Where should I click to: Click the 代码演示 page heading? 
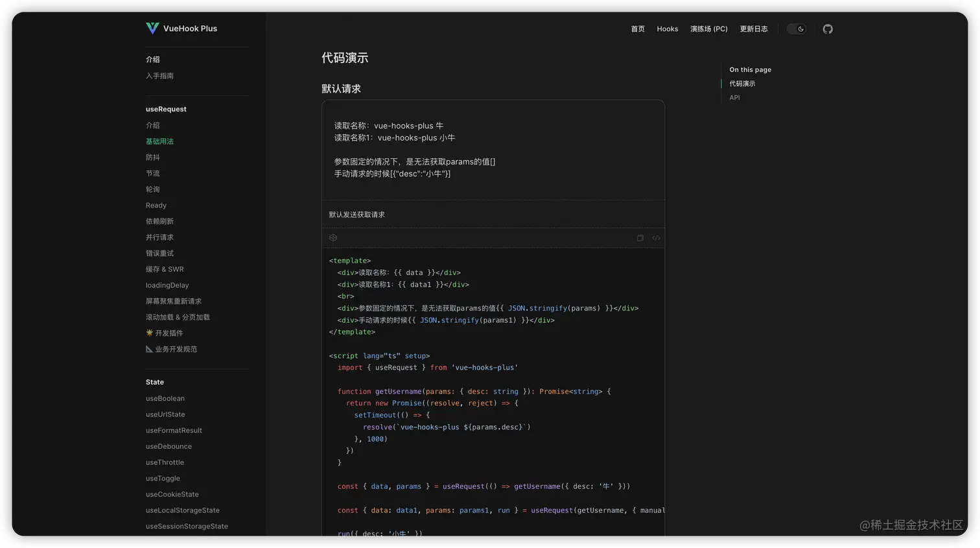[345, 58]
